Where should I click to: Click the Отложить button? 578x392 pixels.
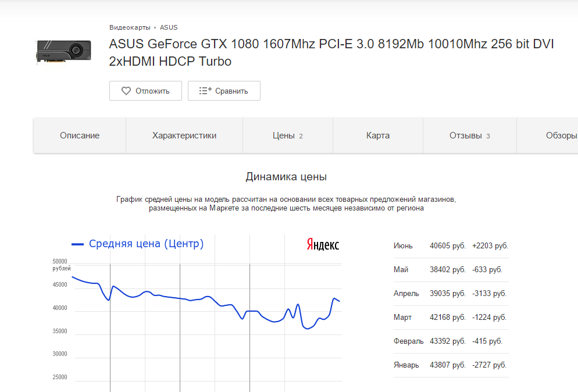pos(145,91)
